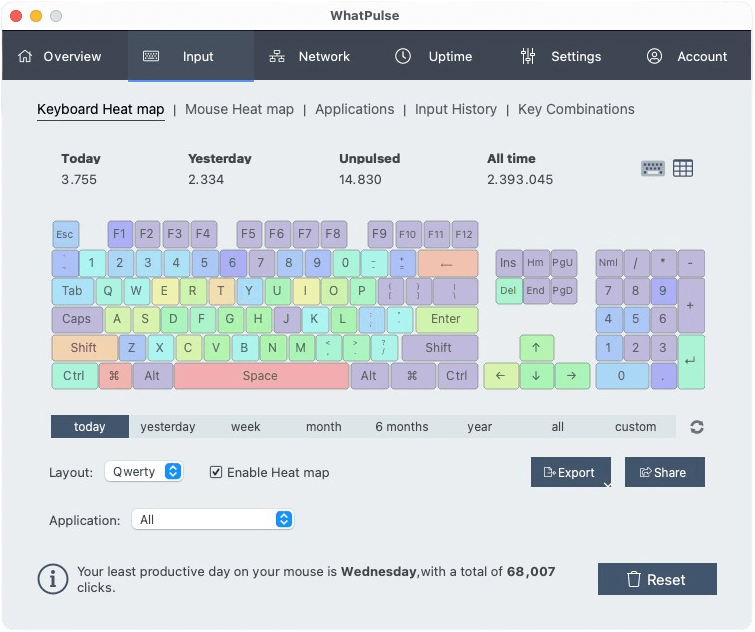Switch to Mouse Heat map tab
The image size is (755, 632).
coord(239,110)
